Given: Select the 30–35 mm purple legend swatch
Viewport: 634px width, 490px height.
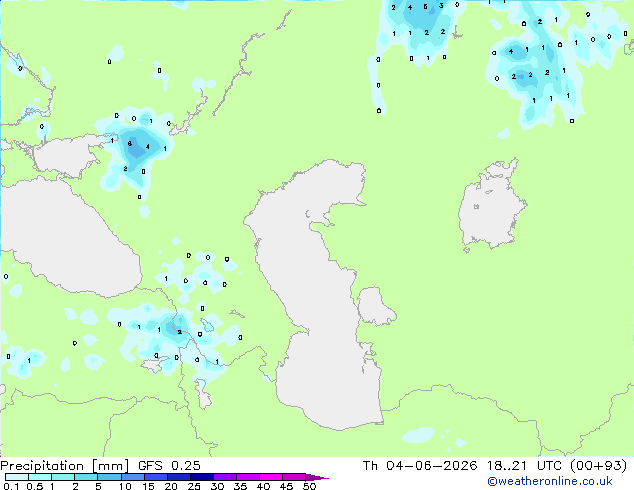Looking at the screenshot, I should pos(224,477).
